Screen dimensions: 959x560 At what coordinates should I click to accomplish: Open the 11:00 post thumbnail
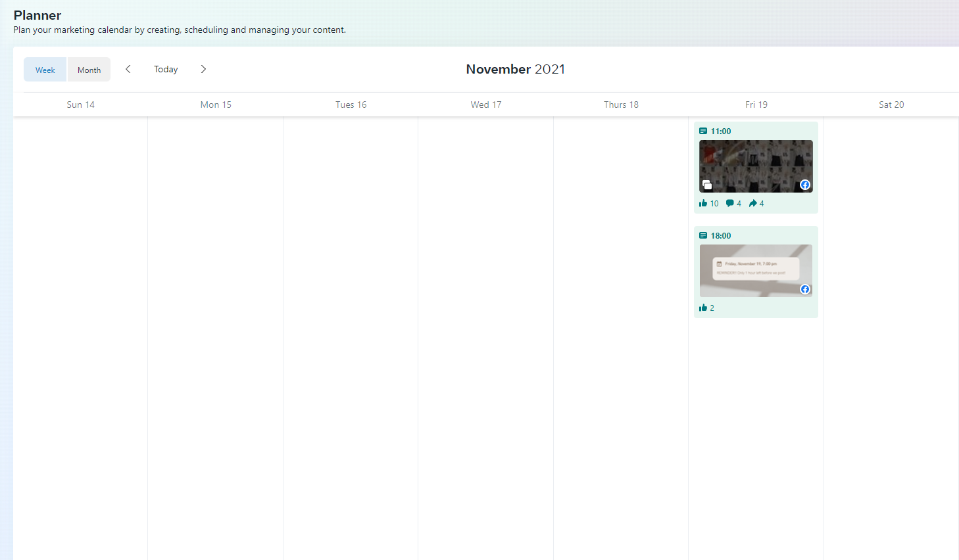click(756, 166)
